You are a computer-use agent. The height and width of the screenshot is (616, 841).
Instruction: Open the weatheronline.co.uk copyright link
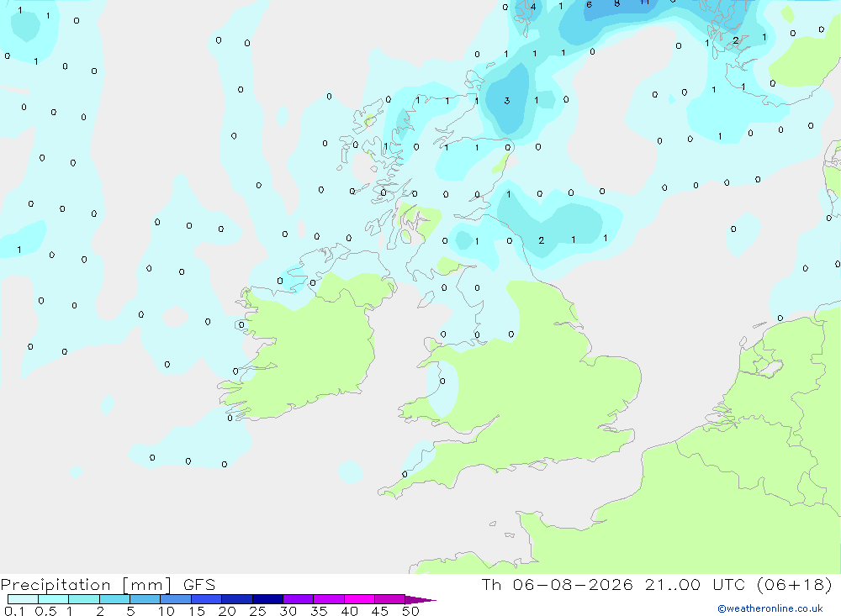770,608
